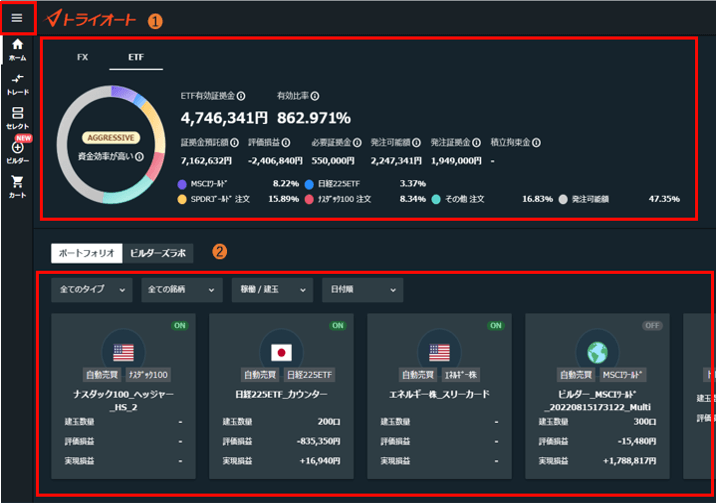Image resolution: width=716 pixels, height=504 pixels.
Task: Click the US flag on ナスダック100_ヘッジャー card
Action: 123,352
